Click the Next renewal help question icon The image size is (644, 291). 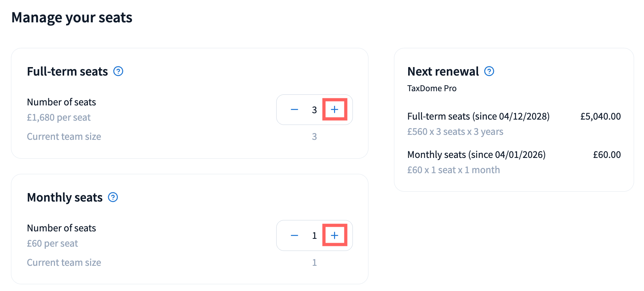(489, 71)
